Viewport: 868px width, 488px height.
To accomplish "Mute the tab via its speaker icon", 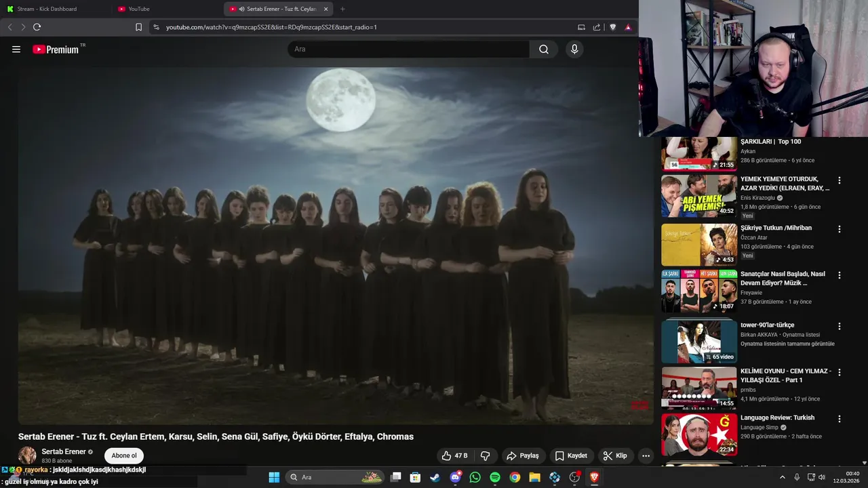I will coord(241,9).
